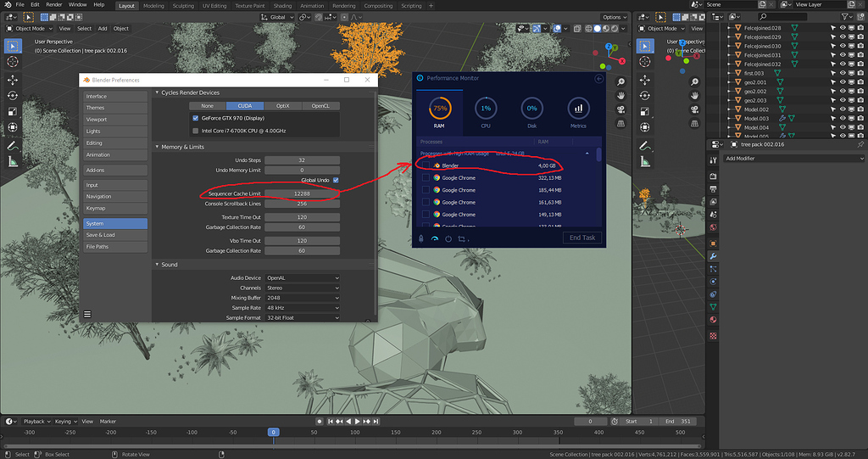This screenshot has height=459, width=868.
Task: Open the Metrics chart icon in Performance Monitor
Action: click(578, 108)
